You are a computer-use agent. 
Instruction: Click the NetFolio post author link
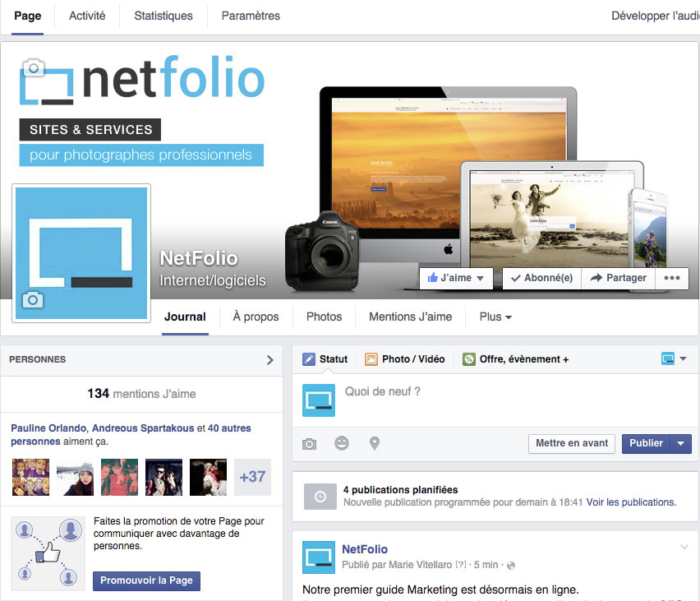365,549
